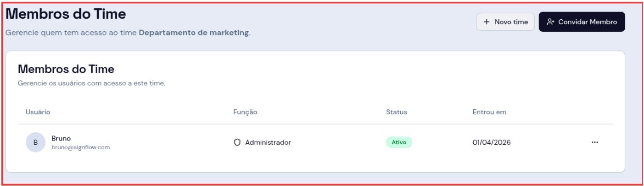
Task: Click the Administrador role text
Action: (x=268, y=142)
